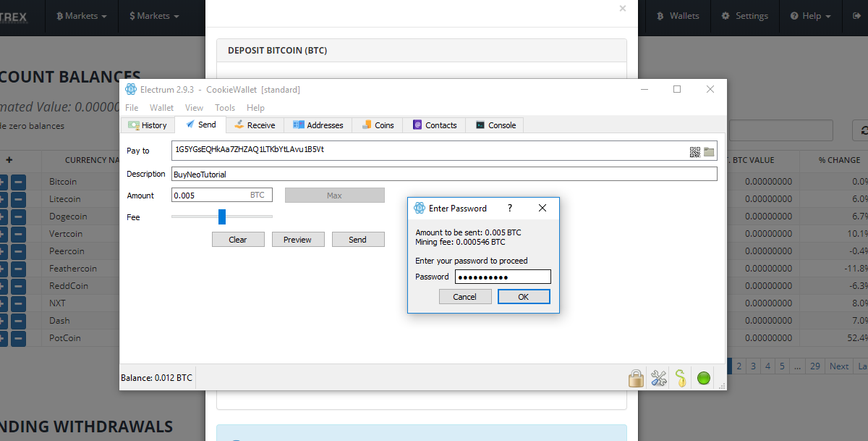868x441 pixels.
Task: Click the QR code icon in Pay to field
Action: 695,151
